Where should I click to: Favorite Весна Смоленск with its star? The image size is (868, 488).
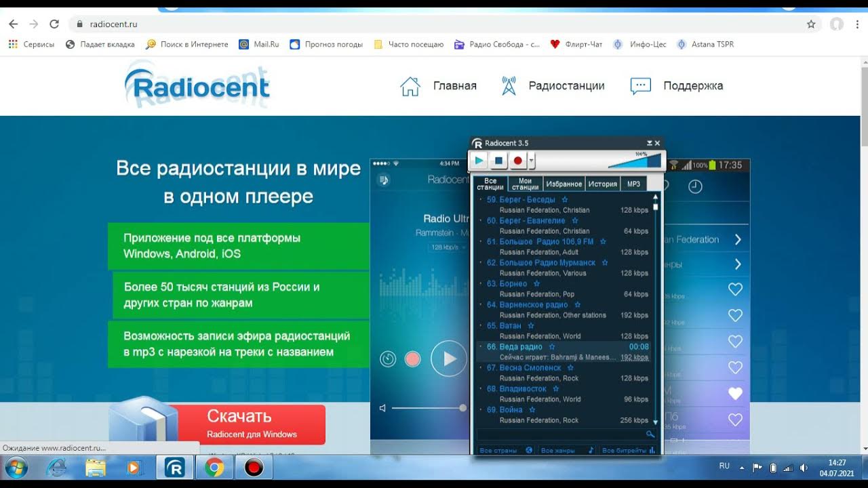pos(570,368)
